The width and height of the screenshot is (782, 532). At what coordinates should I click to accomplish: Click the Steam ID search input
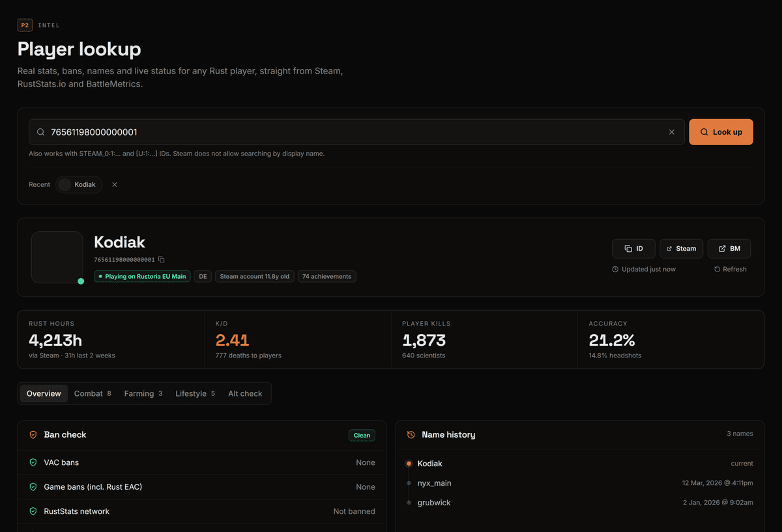coord(356,132)
